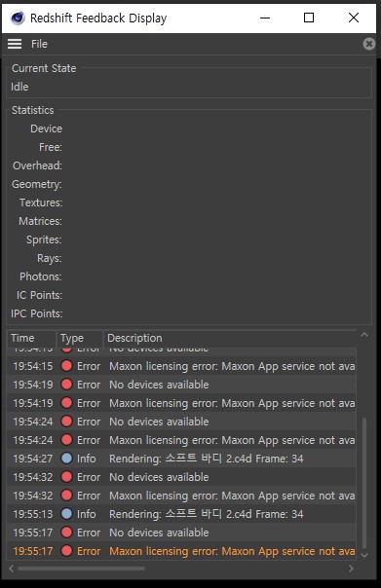Maximize the Redshift Feedback Display window
The image size is (381, 588).
pyautogui.click(x=309, y=18)
